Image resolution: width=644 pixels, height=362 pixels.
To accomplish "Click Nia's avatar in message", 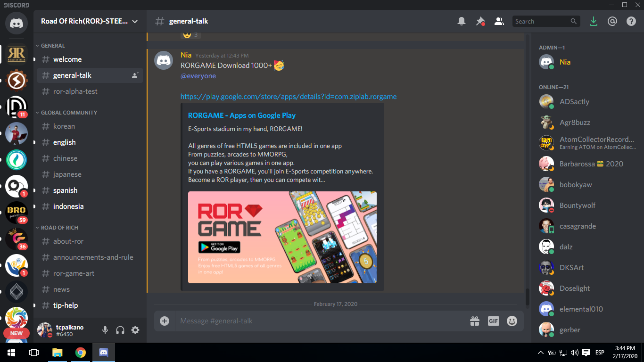I will [x=164, y=60].
